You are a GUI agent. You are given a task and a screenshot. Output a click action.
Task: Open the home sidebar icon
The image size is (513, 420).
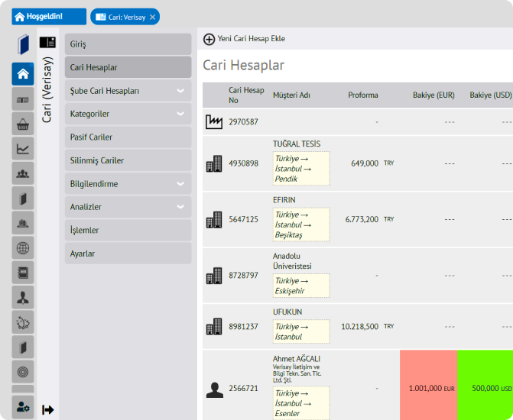pyautogui.click(x=23, y=74)
